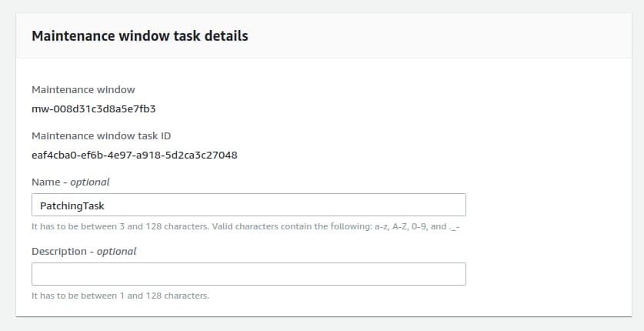The height and width of the screenshot is (331, 644).
Task: Click the Maintenance window task details heading
Action: (139, 35)
